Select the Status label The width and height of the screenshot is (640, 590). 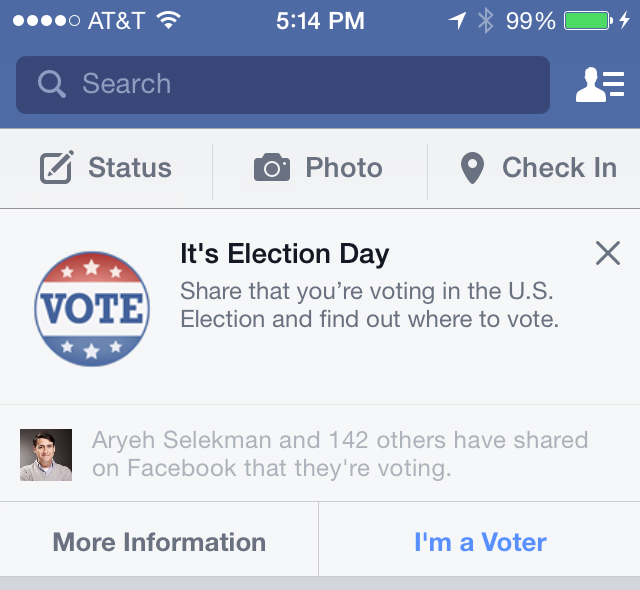click(130, 168)
